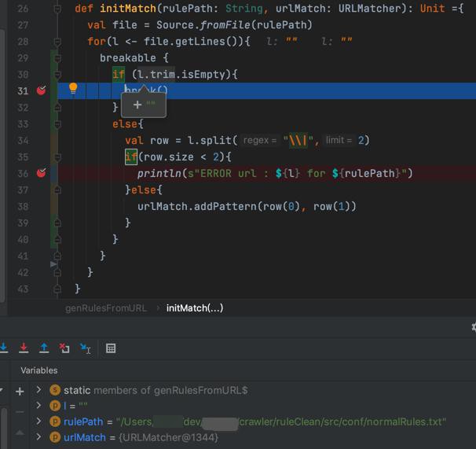Screen dimensions: 476x449
Task: Toggle the breakpoint on line 36
Action: click(42, 173)
